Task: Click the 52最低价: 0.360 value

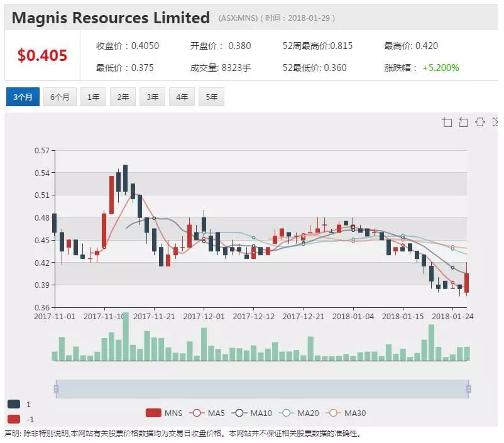Action: [315, 68]
